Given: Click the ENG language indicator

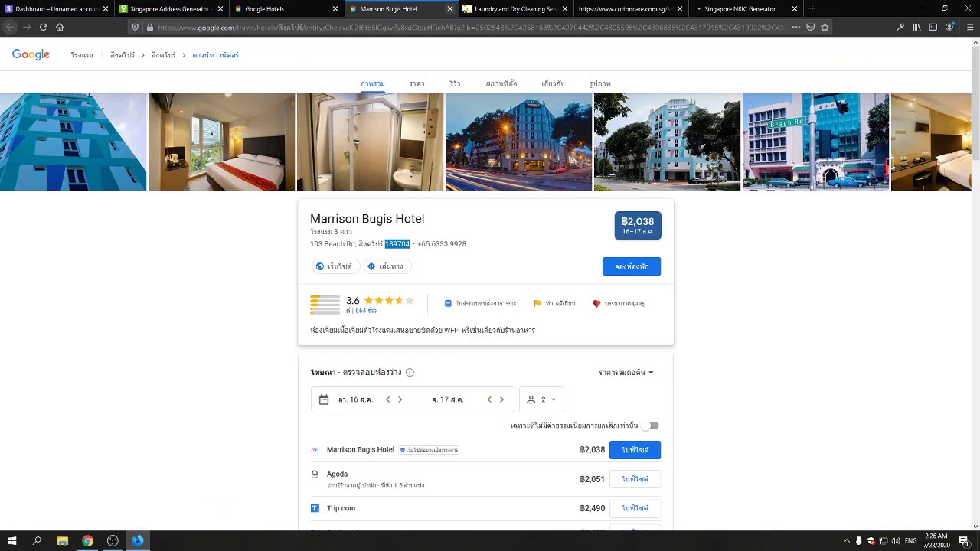Looking at the screenshot, I should point(911,540).
